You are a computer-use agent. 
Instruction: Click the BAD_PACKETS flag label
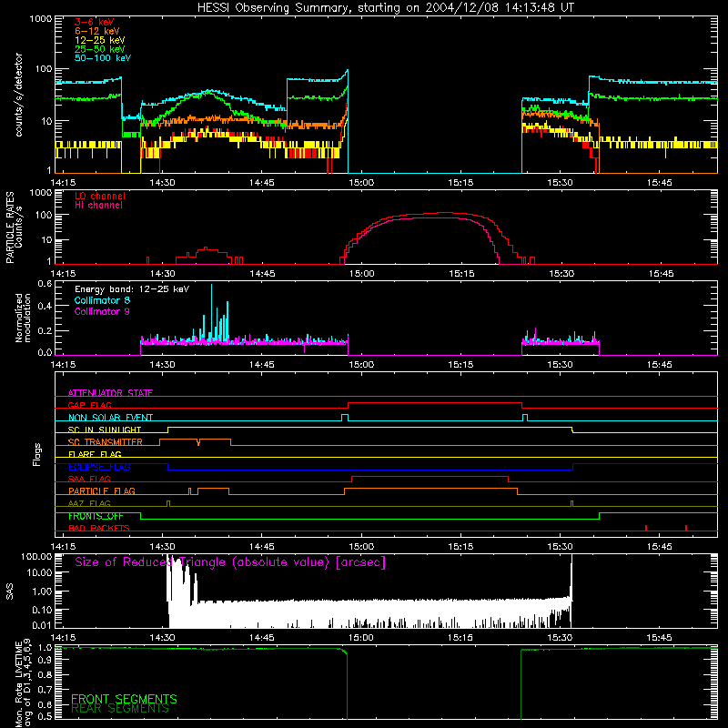point(99,528)
